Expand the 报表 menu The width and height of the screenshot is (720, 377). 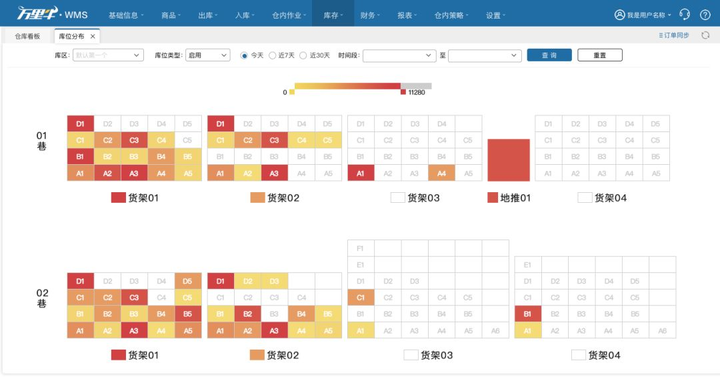click(x=407, y=15)
